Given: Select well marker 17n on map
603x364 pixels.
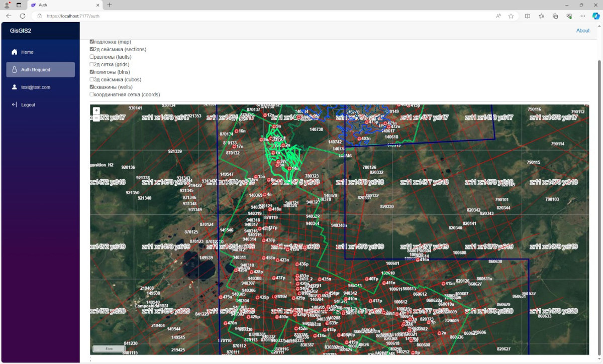Looking at the screenshot, I should pyautogui.click(x=234, y=147).
